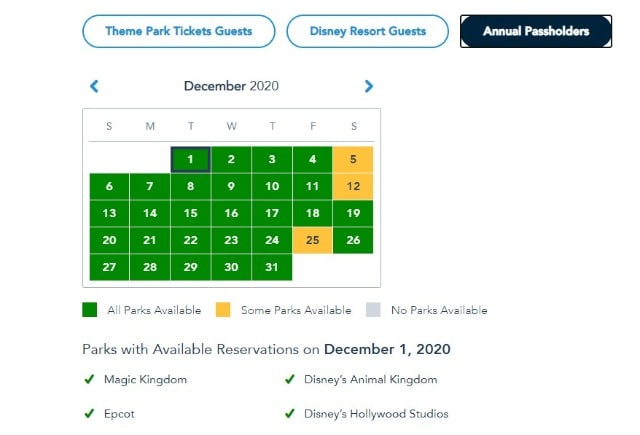Screen dimensions: 640x435
Task: Select December 1 on the calendar
Action: (x=191, y=160)
